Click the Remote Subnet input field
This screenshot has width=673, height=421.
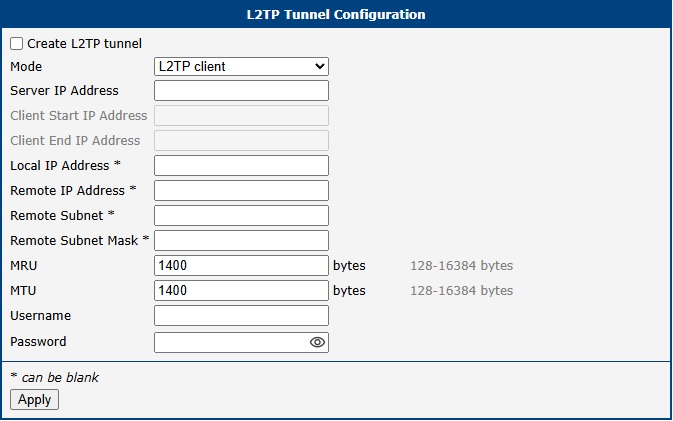241,215
